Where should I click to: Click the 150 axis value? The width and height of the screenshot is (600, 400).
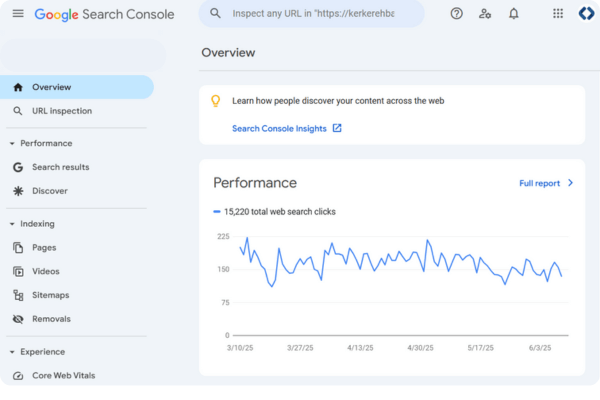223,269
